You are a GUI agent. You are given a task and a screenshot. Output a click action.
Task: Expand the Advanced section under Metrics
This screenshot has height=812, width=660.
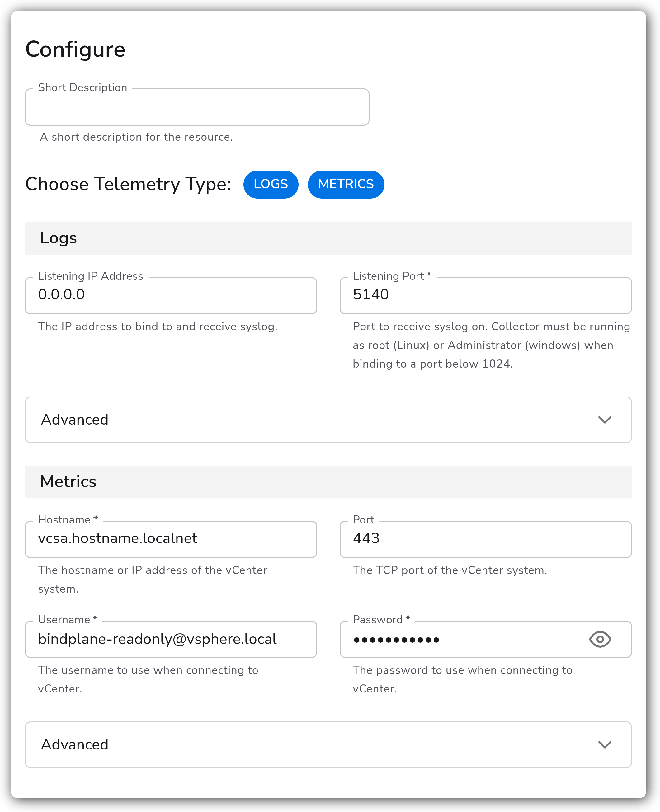[328, 745]
